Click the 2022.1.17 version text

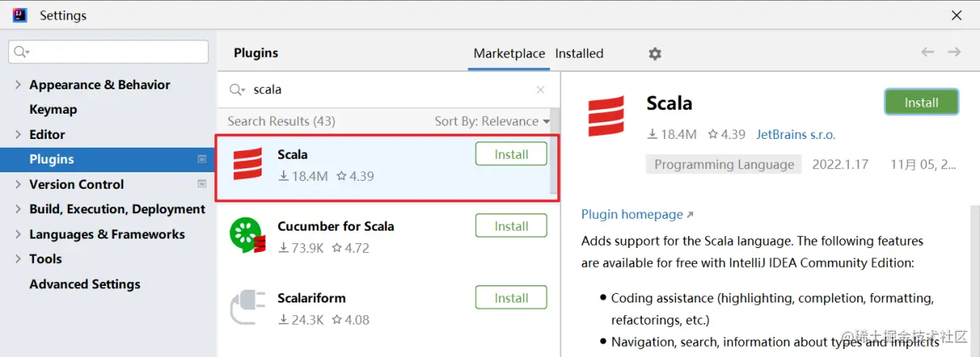[x=840, y=164]
